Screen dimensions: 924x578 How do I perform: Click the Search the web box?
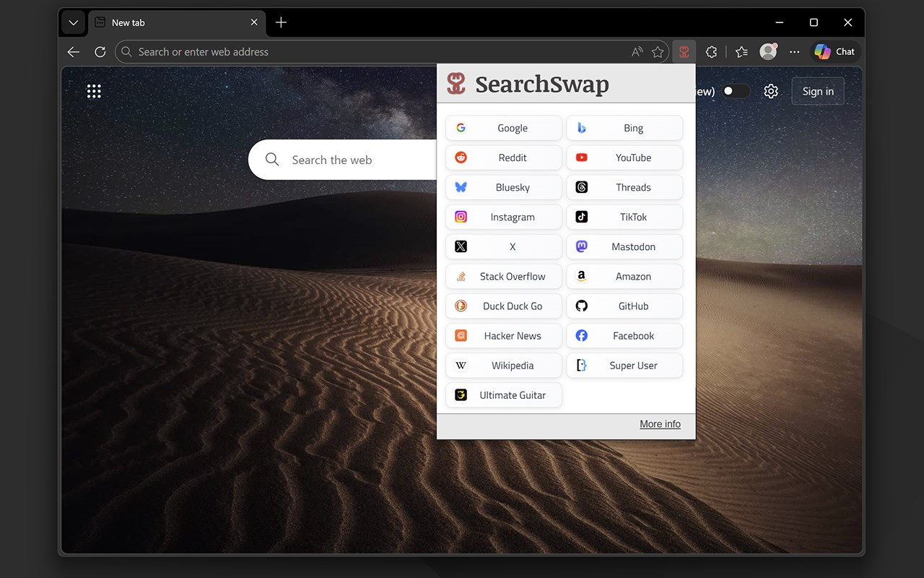(343, 160)
